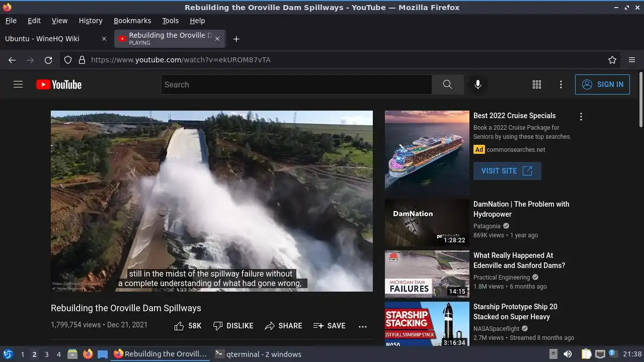Reload the current page
The image size is (644, 362).
48,60
